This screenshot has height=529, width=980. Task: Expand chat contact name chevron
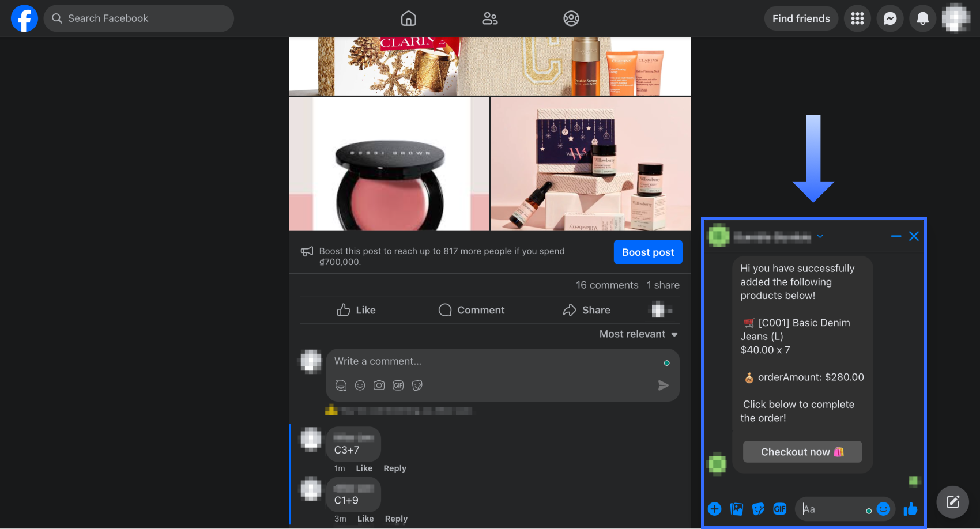pos(820,236)
